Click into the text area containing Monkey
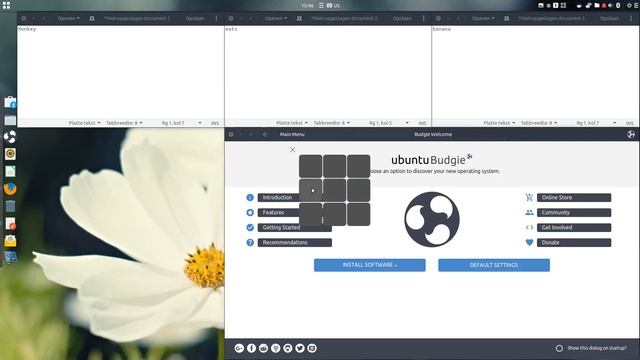The width and height of the screenshot is (640, 360). 120,72
